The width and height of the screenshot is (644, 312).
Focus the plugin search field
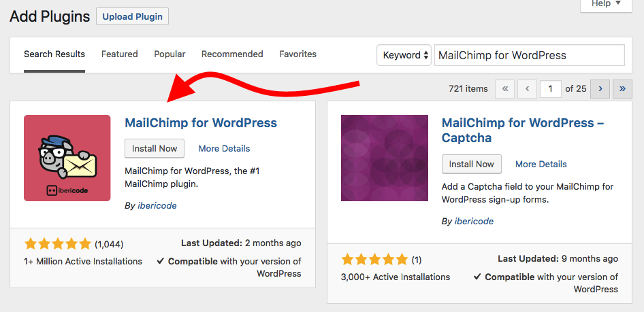point(530,55)
